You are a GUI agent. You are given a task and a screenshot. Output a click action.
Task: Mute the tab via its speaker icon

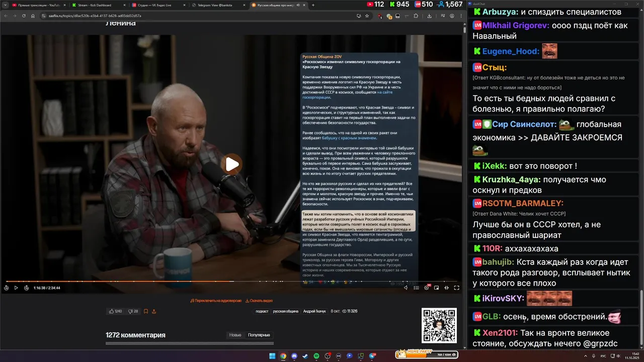[x=298, y=5]
